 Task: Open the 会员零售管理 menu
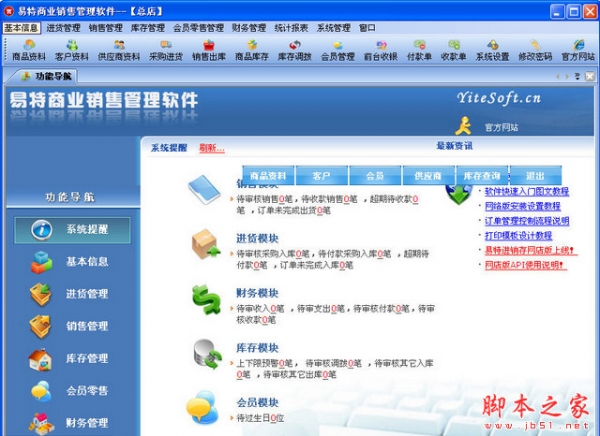click(x=198, y=28)
